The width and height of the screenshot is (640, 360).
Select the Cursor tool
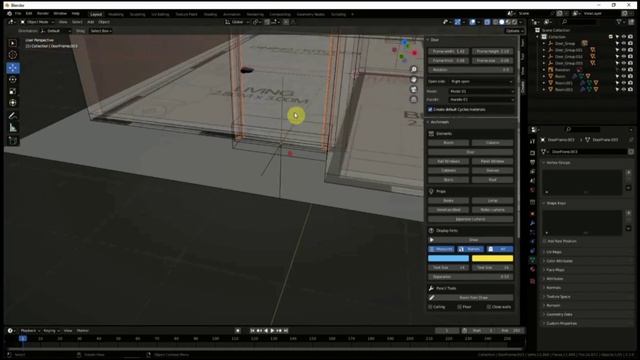click(13, 55)
